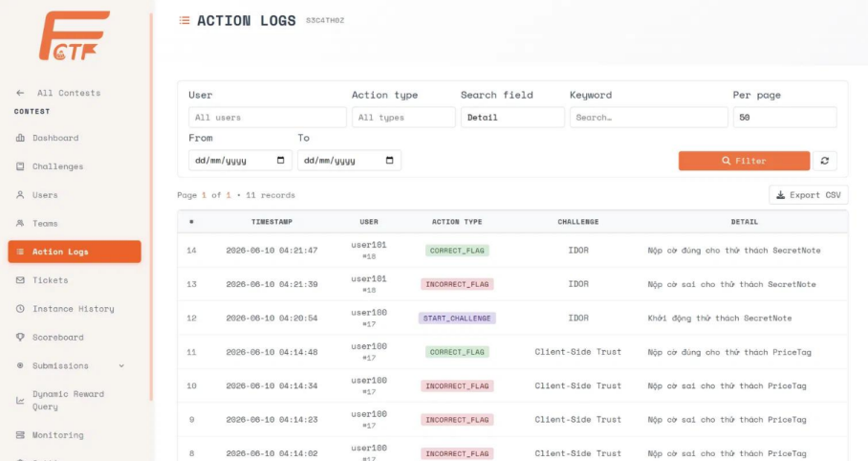Click the USER column header
Screen dimensions: 868x461
point(369,222)
